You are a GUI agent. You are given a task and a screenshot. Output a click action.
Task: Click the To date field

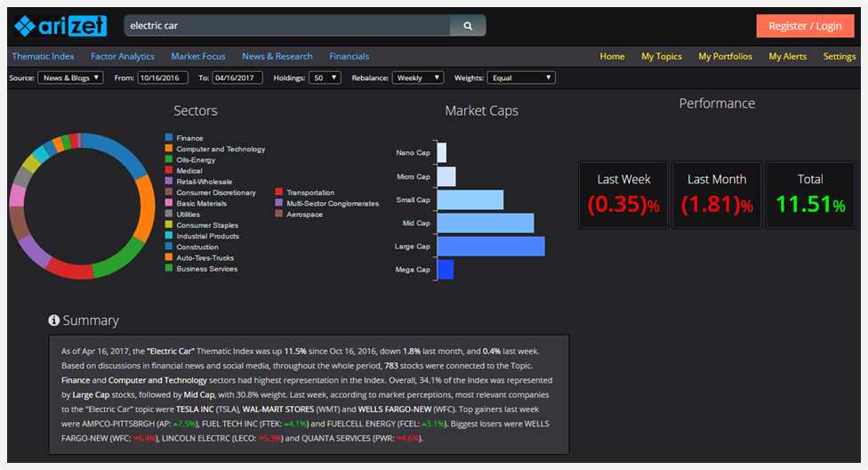tap(237, 77)
